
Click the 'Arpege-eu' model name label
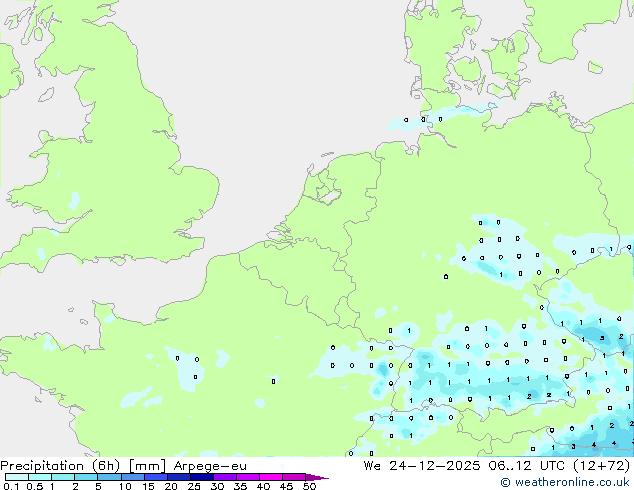[210, 467]
